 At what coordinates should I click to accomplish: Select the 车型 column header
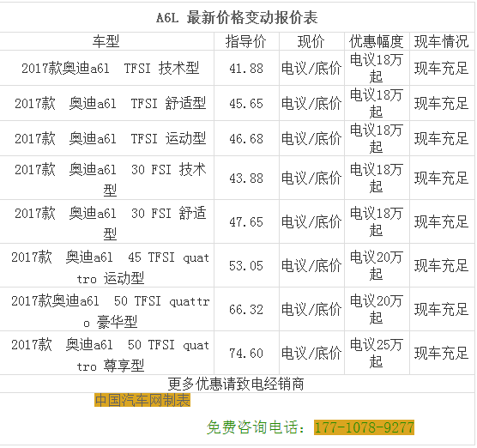pyautogui.click(x=106, y=41)
